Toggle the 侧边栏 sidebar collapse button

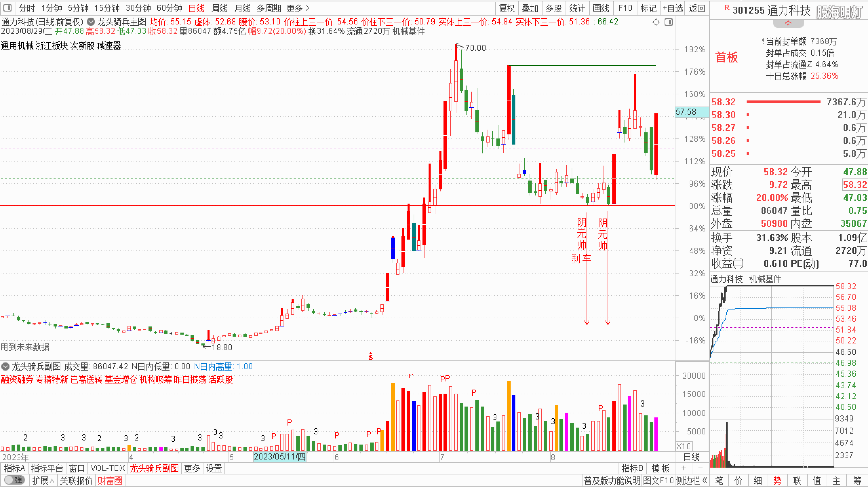(x=692, y=481)
